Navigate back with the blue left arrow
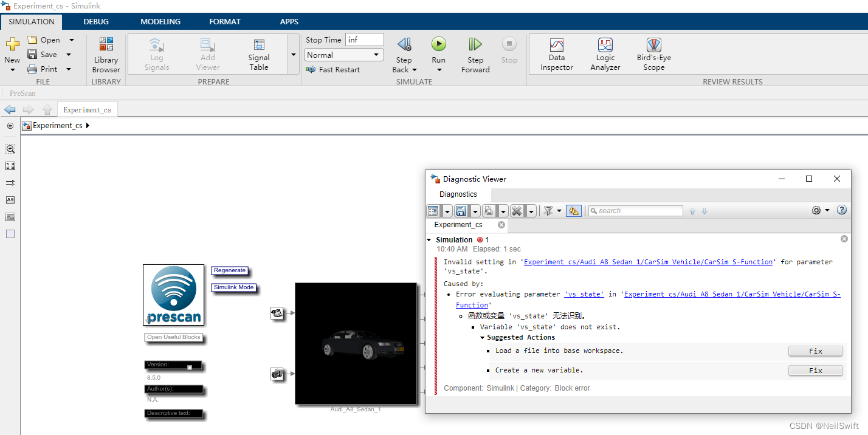This screenshot has width=868, height=435. tap(10, 110)
